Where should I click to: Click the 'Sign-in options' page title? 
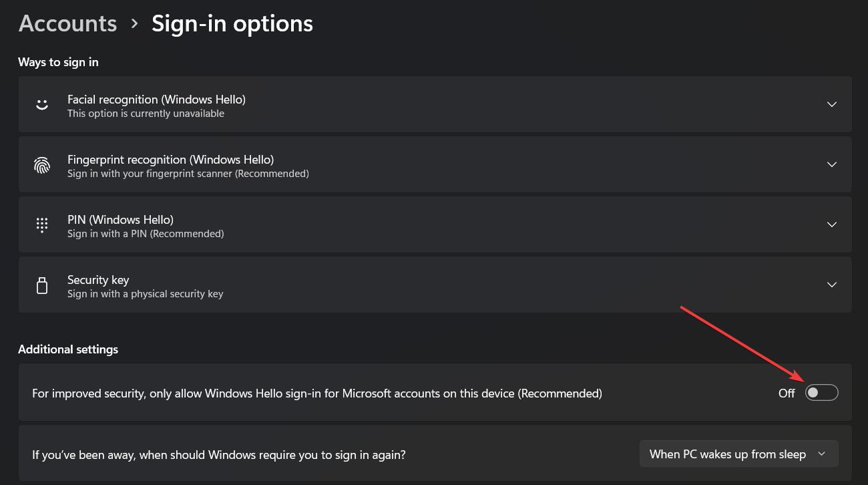pos(232,23)
